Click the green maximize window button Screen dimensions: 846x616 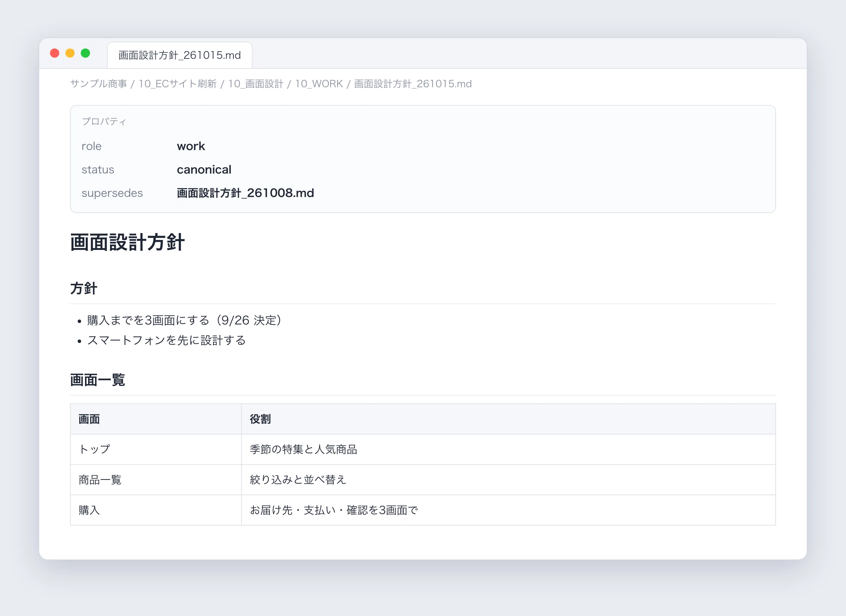tap(85, 53)
